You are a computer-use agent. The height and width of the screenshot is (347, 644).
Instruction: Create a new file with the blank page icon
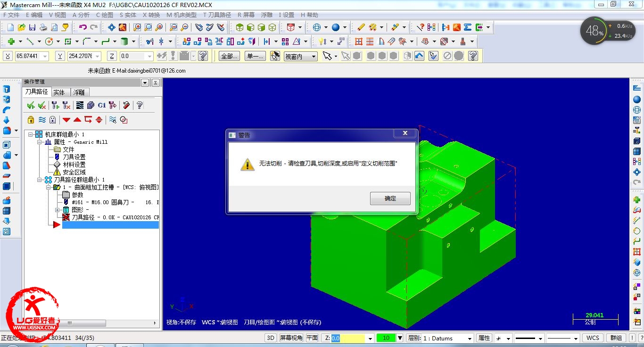pyautogui.click(x=10, y=27)
